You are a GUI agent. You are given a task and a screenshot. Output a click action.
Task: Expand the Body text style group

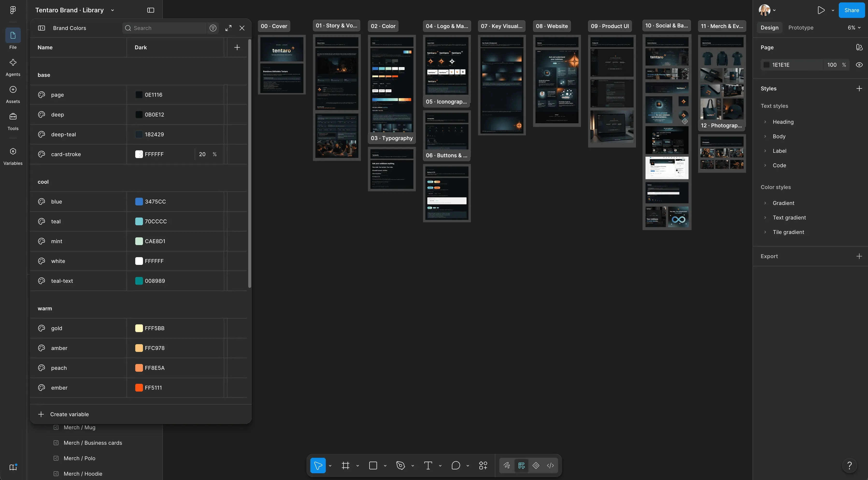pos(765,136)
